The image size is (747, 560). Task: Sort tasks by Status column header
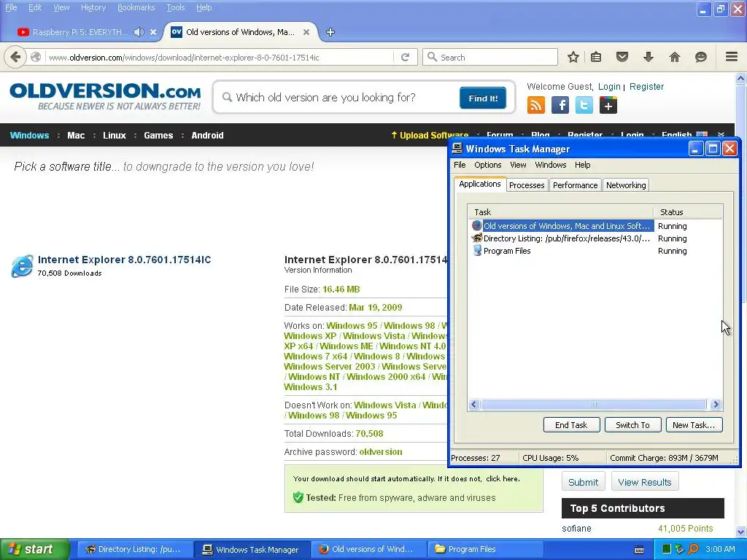(689, 212)
